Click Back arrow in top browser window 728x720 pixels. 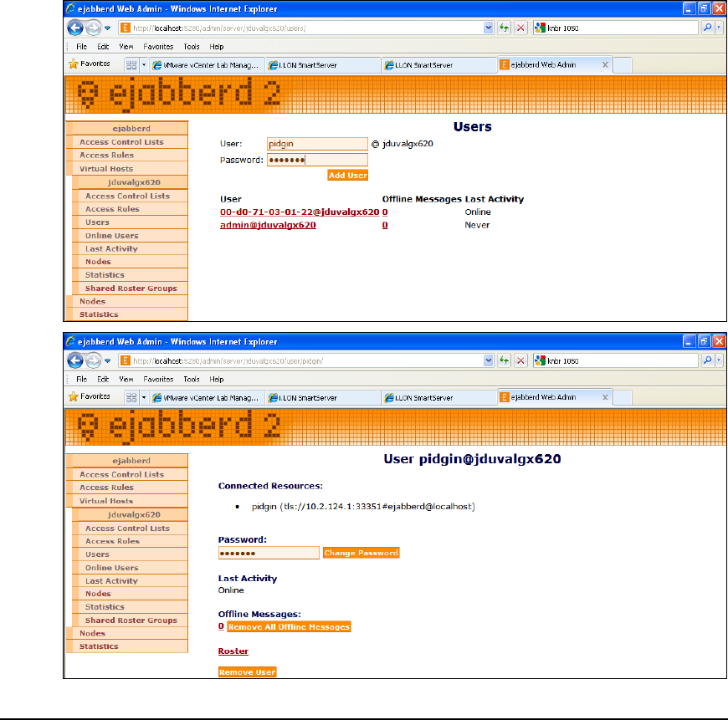[x=75, y=28]
